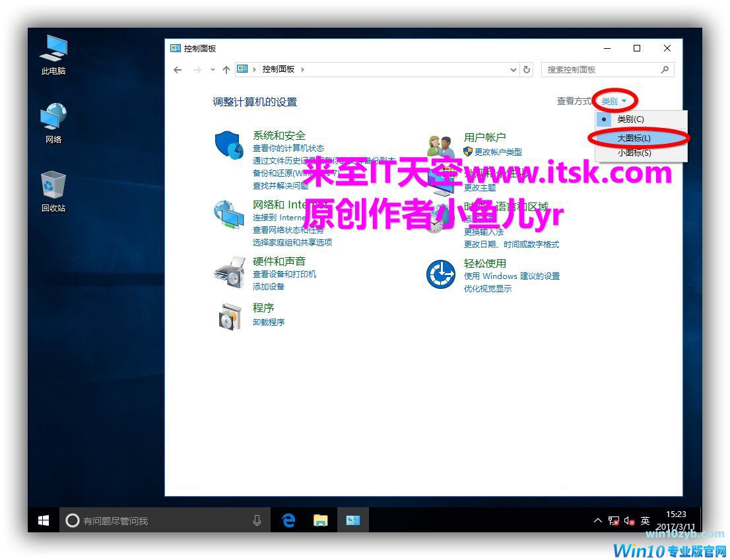Click the network tray icon

tap(613, 521)
